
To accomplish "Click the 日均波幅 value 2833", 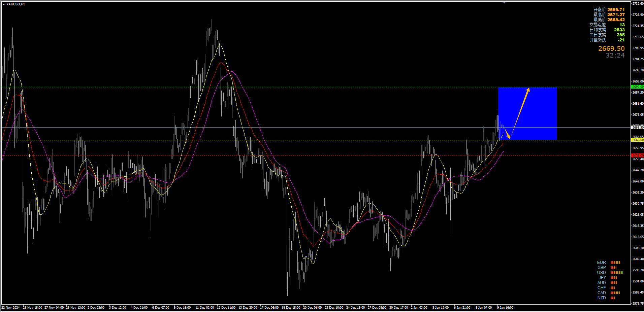I will point(619,30).
